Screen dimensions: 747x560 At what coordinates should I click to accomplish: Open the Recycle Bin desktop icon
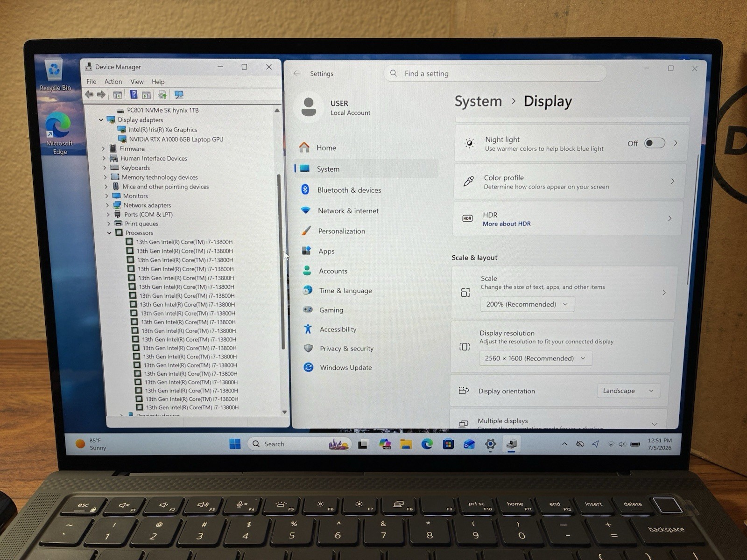(x=55, y=75)
